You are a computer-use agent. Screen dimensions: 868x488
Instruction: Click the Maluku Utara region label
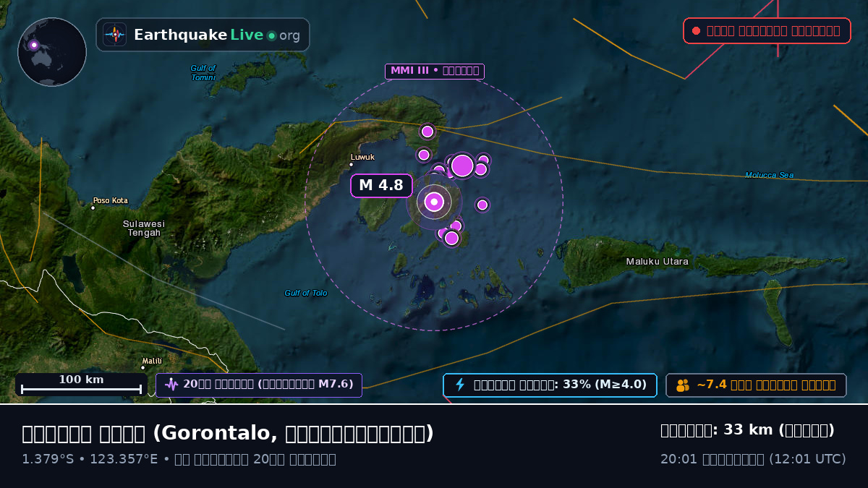tap(658, 262)
